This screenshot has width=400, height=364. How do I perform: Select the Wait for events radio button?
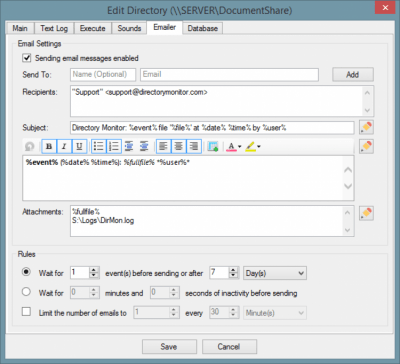coord(26,272)
